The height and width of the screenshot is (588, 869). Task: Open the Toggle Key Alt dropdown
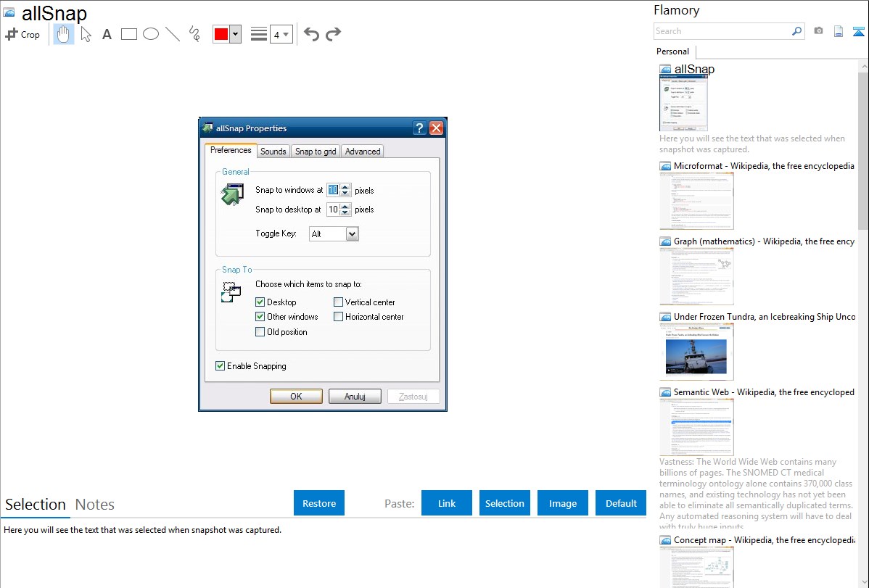[352, 234]
